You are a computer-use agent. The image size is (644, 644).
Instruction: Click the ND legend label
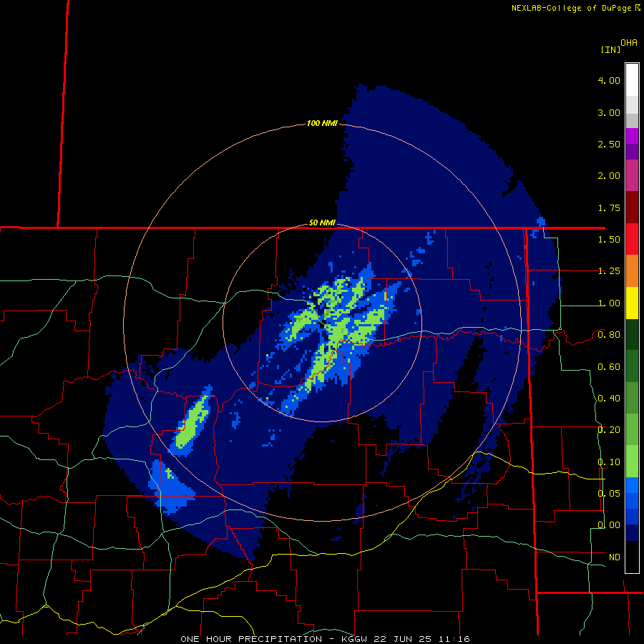coord(615,557)
